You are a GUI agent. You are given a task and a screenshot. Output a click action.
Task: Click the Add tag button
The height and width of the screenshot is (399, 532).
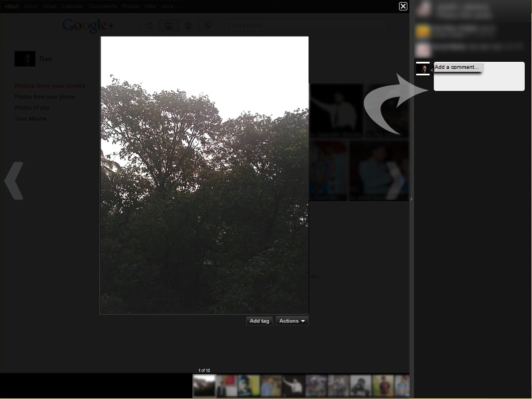pyautogui.click(x=259, y=321)
